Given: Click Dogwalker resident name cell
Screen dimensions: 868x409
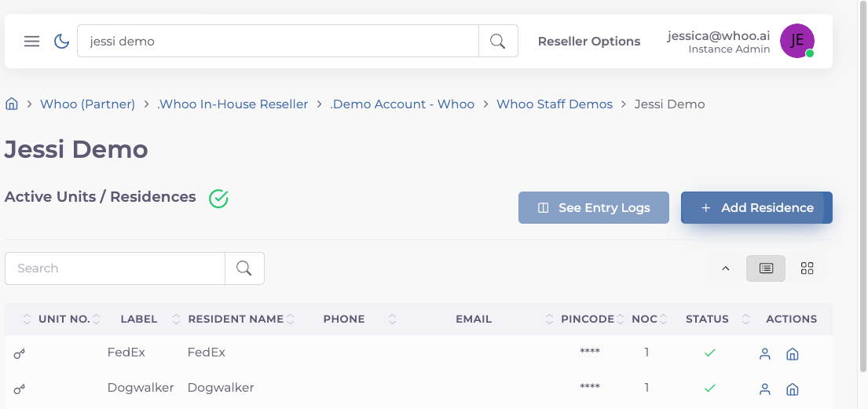Looking at the screenshot, I should [x=221, y=388].
